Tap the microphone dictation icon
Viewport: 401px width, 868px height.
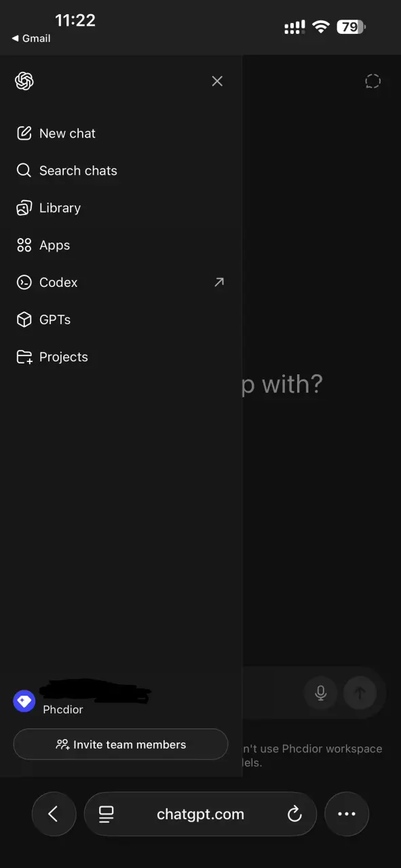(321, 692)
